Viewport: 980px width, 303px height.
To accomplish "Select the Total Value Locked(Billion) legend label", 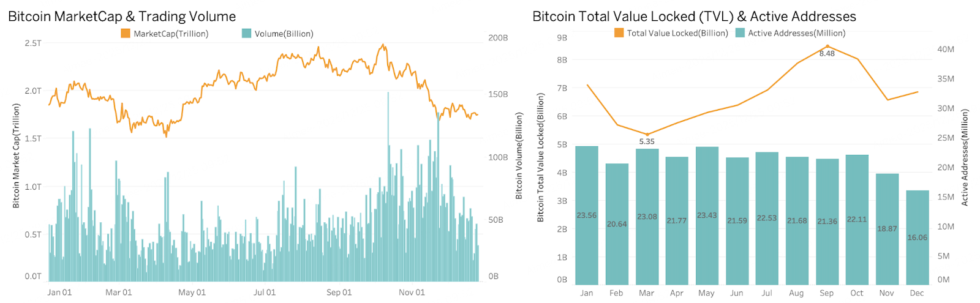I will coord(677,33).
